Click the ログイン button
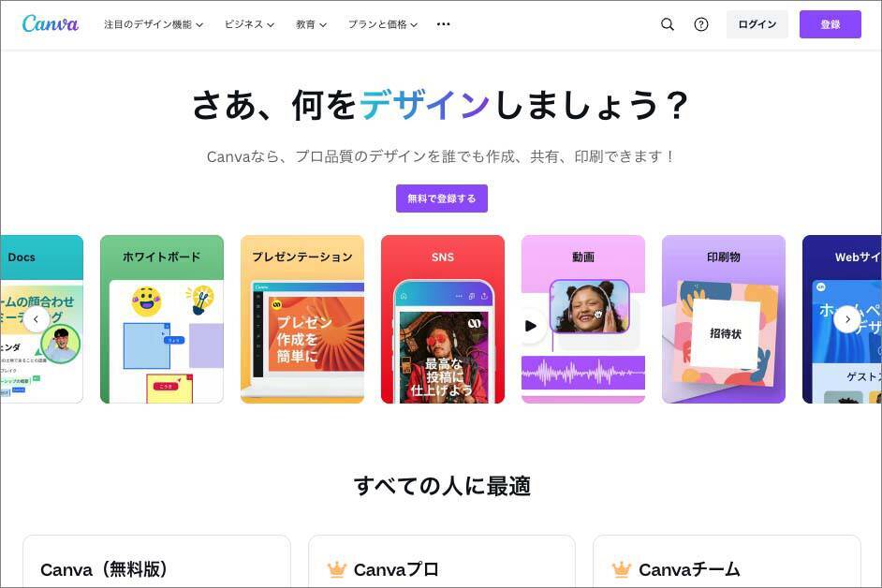The image size is (882, 588). (x=757, y=24)
